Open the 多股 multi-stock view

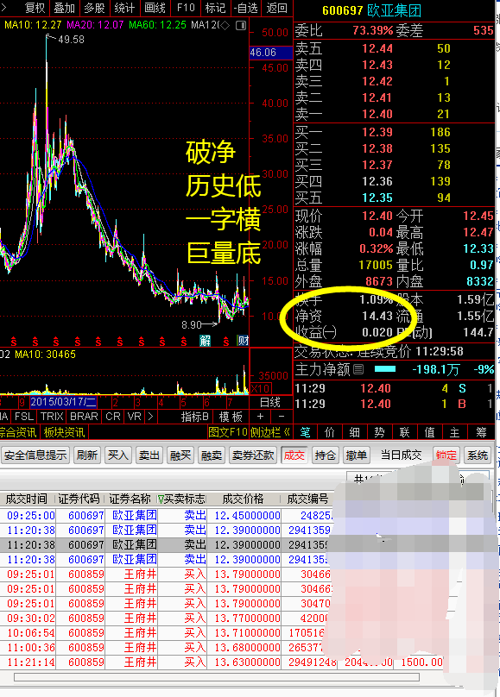(94, 8)
